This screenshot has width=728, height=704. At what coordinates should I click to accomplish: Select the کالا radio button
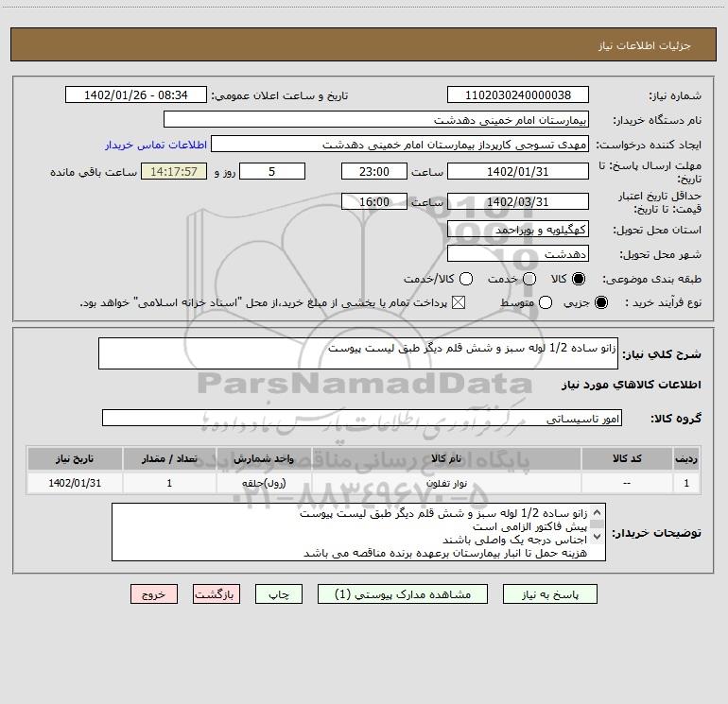tap(579, 279)
